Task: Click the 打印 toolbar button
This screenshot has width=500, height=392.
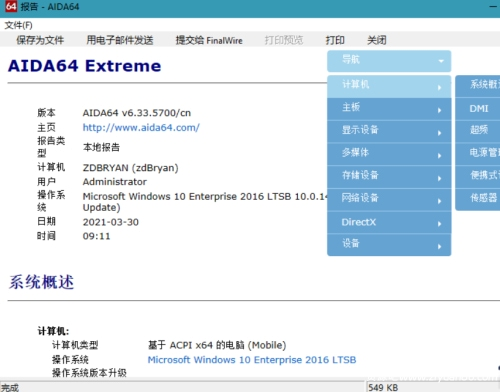Action: (335, 40)
